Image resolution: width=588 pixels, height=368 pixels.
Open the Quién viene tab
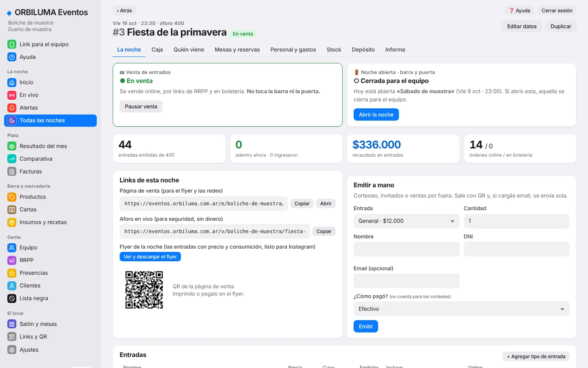point(189,49)
